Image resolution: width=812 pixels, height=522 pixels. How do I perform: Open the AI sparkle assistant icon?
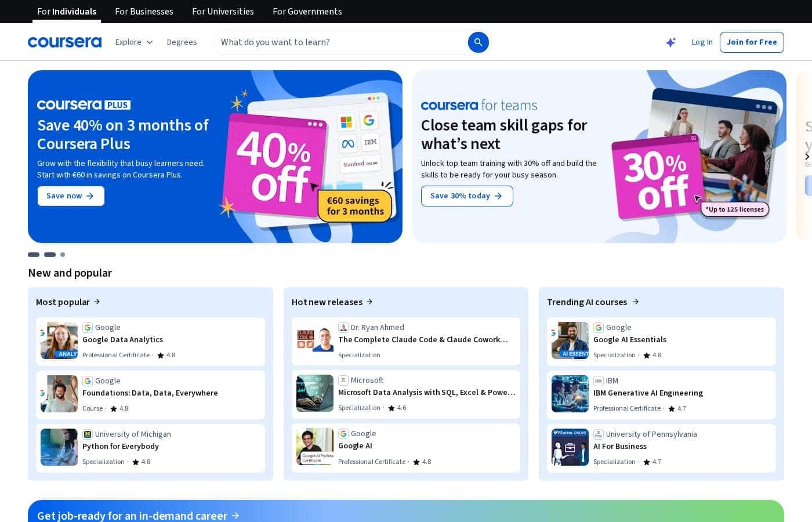point(670,42)
